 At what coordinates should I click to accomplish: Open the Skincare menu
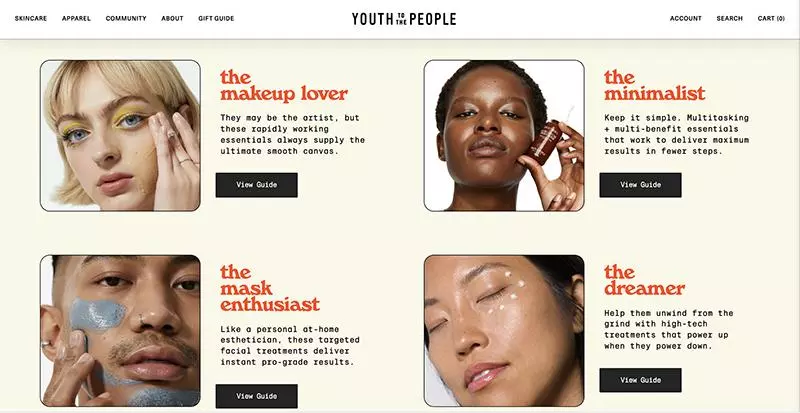pos(31,18)
